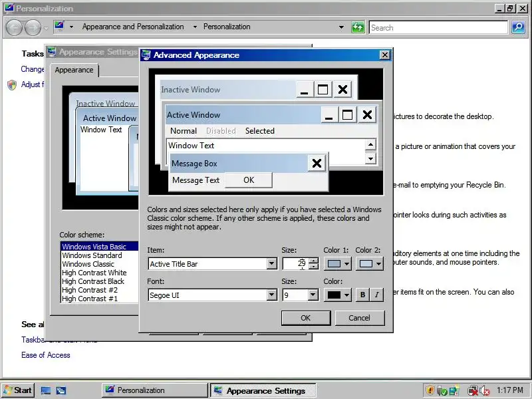Open the Item dropdown list
The height and width of the screenshot is (399, 532).
[x=271, y=263]
